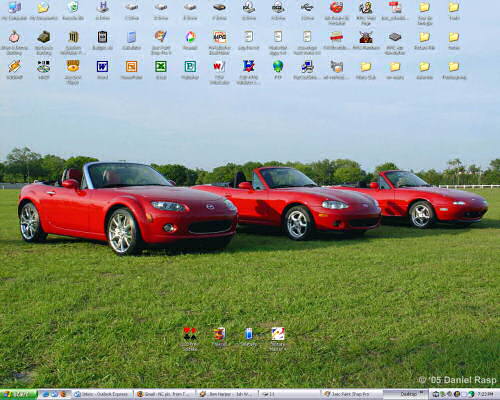
Task: Switch to the Ben Harper taskbar button
Action: point(227,394)
